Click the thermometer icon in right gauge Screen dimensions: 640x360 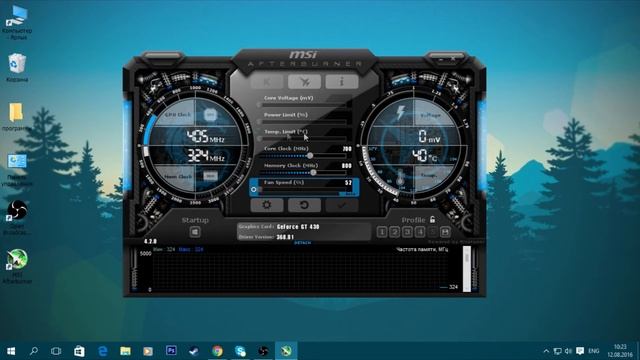pos(400,177)
